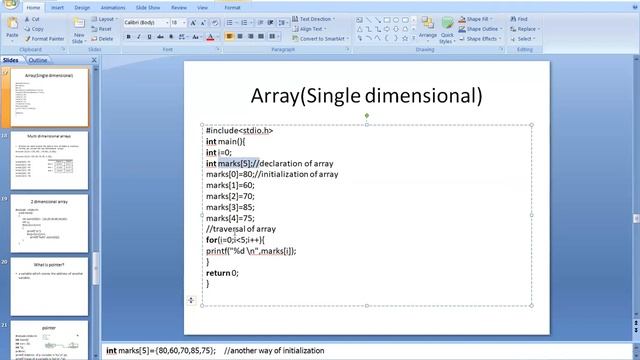Justify the paragraph text

261,37
